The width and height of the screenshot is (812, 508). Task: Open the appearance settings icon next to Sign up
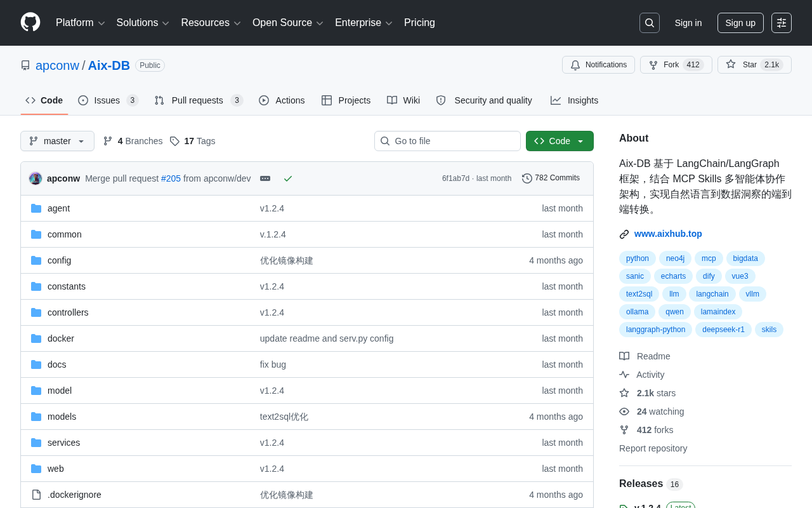tap(782, 23)
